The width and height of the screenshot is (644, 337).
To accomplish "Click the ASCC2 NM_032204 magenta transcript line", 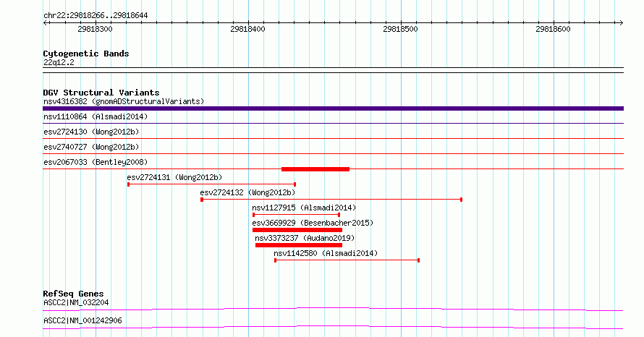I will click(333, 309).
